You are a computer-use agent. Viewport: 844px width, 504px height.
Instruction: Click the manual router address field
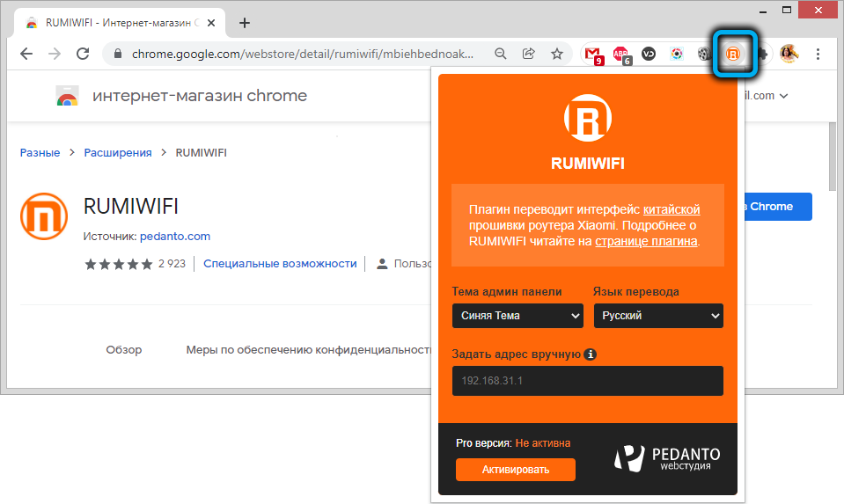click(587, 381)
